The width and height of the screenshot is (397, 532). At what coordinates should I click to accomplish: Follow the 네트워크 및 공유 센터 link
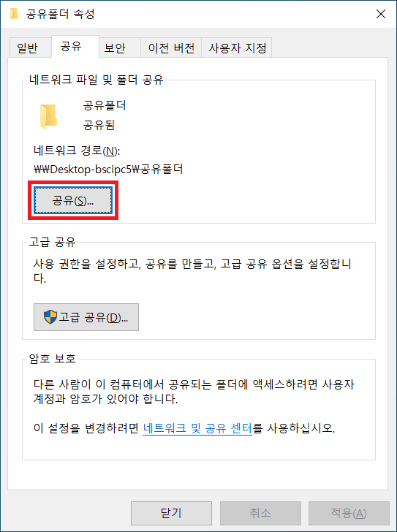coord(197,428)
